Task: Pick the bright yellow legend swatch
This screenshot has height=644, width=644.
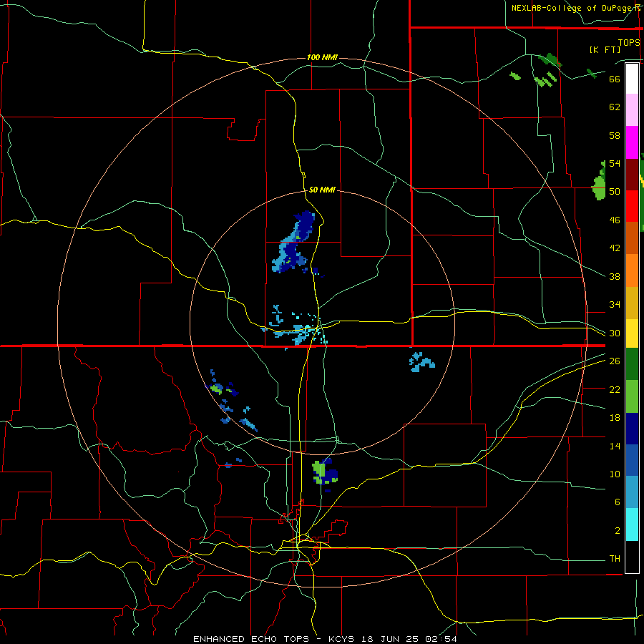Action: (632, 333)
